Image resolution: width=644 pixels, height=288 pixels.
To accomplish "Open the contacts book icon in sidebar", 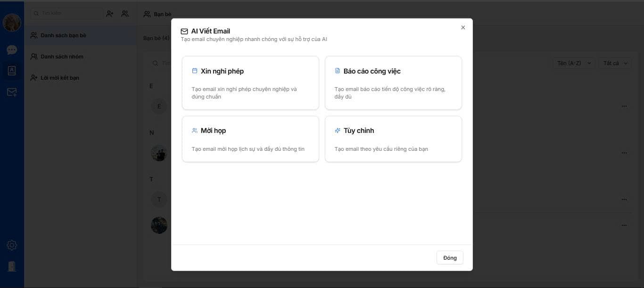I will point(12,71).
